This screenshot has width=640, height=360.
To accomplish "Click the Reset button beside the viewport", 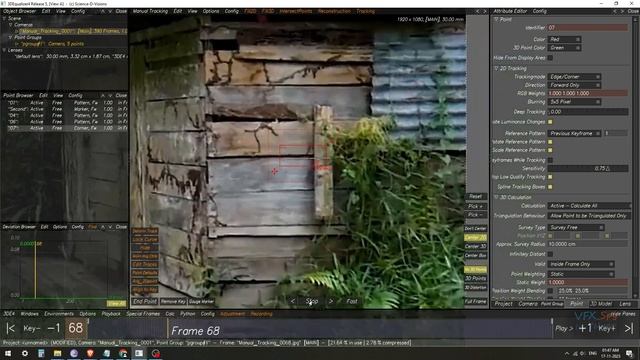I will (475, 196).
